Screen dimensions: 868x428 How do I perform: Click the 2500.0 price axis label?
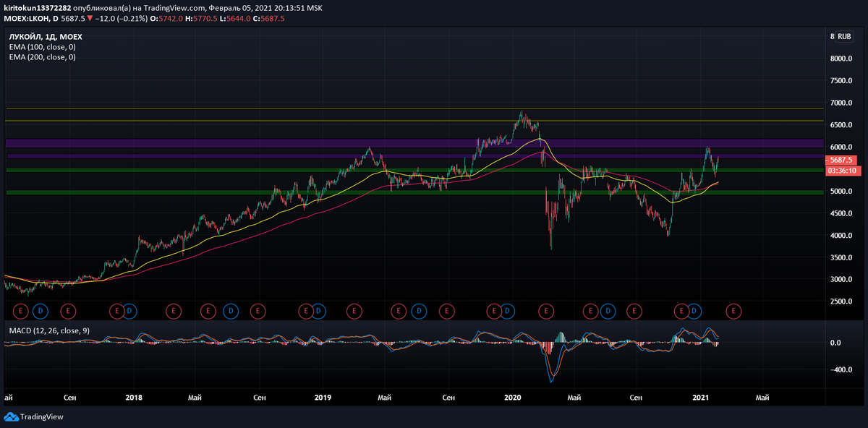tap(842, 302)
